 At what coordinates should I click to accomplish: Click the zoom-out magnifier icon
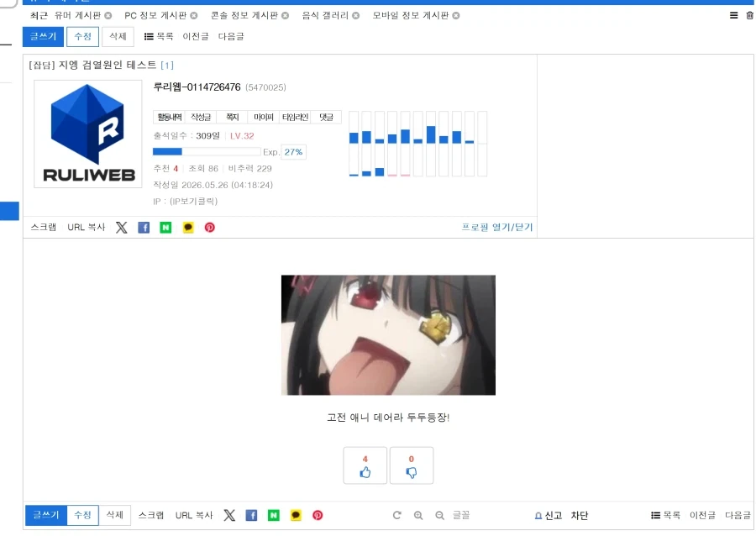pyautogui.click(x=439, y=515)
